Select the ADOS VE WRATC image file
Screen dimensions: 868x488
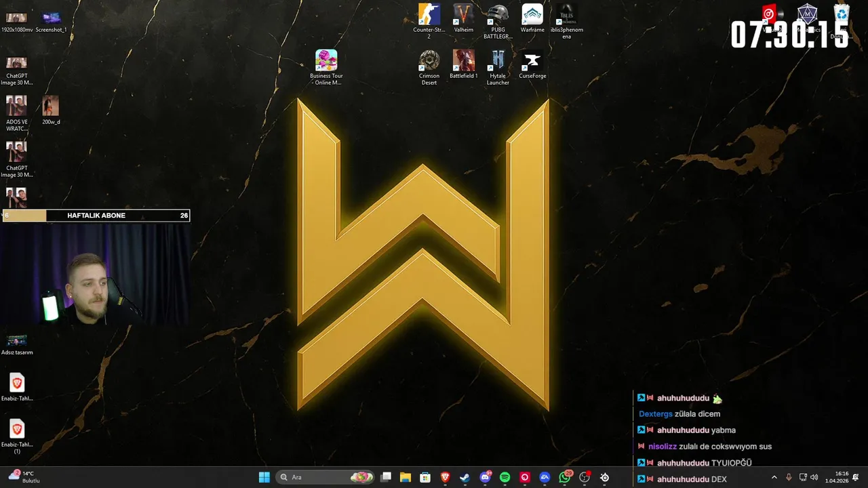pyautogui.click(x=17, y=113)
